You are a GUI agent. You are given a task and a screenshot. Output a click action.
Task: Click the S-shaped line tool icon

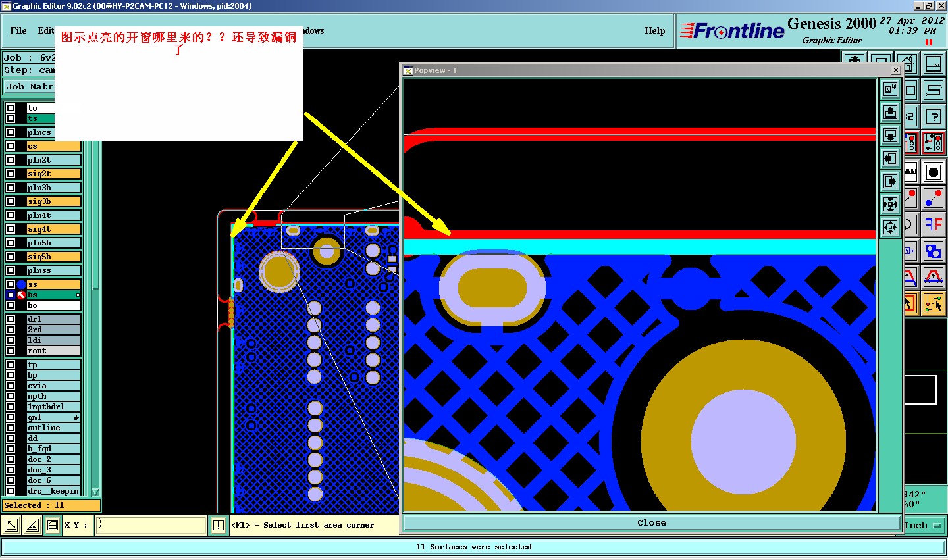pyautogui.click(x=934, y=90)
